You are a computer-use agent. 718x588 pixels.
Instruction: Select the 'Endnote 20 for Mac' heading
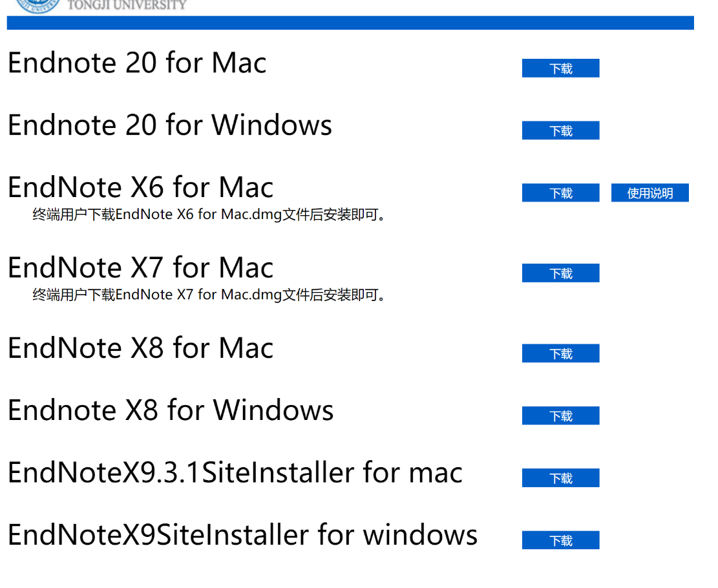[137, 63]
